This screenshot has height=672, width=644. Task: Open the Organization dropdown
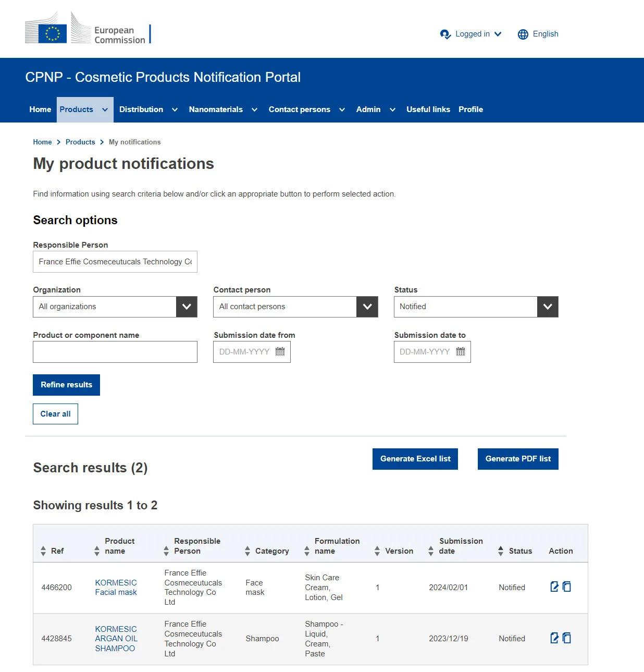tap(187, 307)
